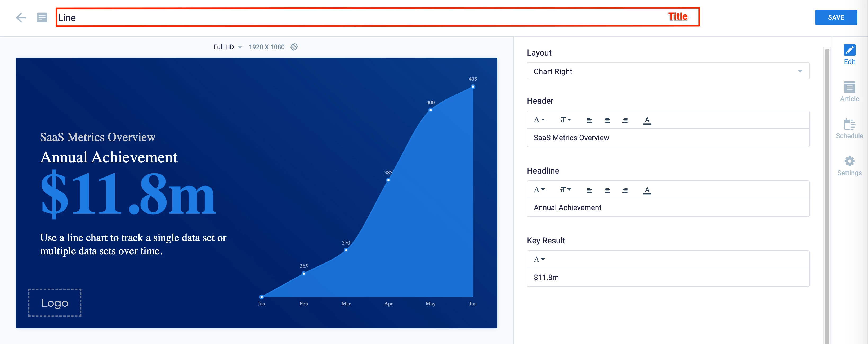This screenshot has width=868, height=344.
Task: Click the back arrow icon
Action: pos(21,17)
